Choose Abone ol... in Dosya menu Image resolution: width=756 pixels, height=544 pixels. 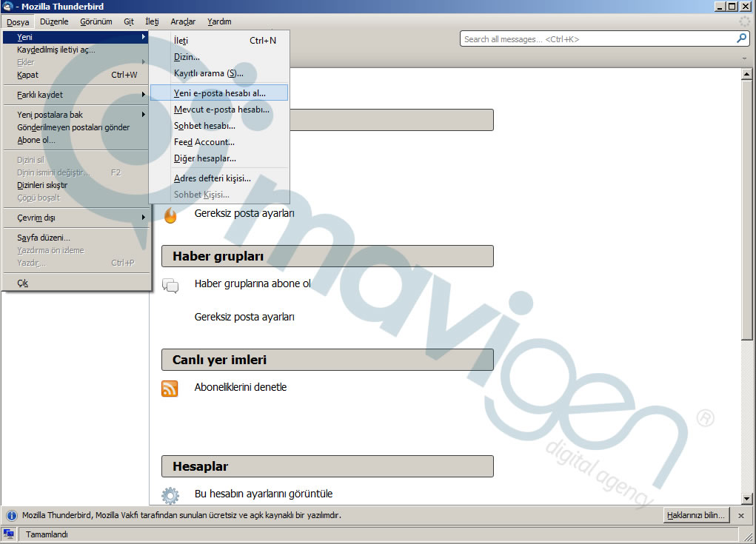coord(76,140)
